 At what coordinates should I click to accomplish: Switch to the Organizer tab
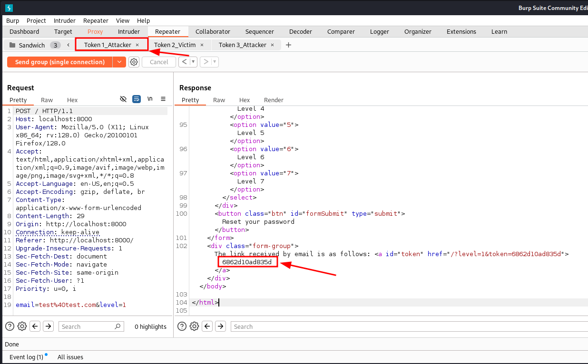418,31
